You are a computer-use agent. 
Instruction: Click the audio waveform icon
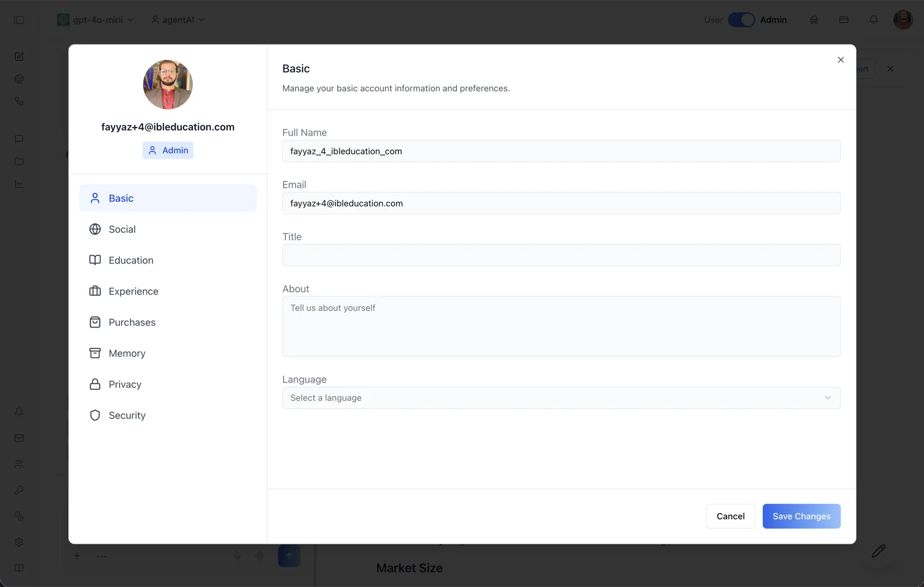click(x=260, y=556)
